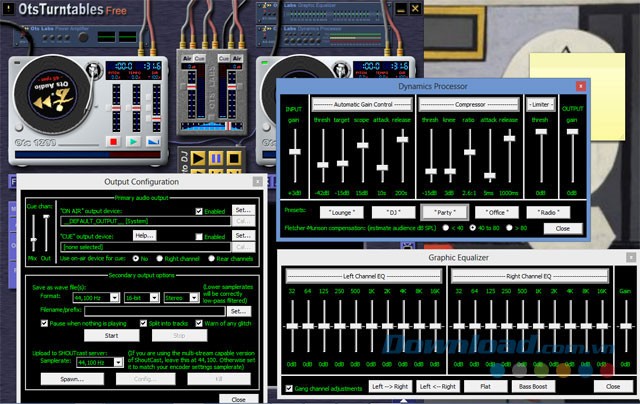Screen dimensions: 640x404
Task: Click the blue fade button on left turntable
Action: coord(153,142)
